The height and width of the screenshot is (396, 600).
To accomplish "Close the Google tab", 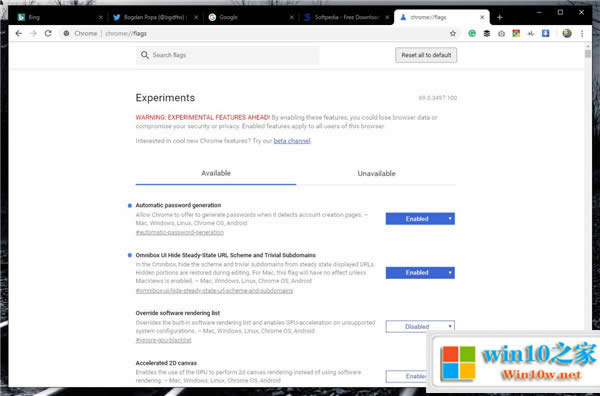I will [x=292, y=17].
